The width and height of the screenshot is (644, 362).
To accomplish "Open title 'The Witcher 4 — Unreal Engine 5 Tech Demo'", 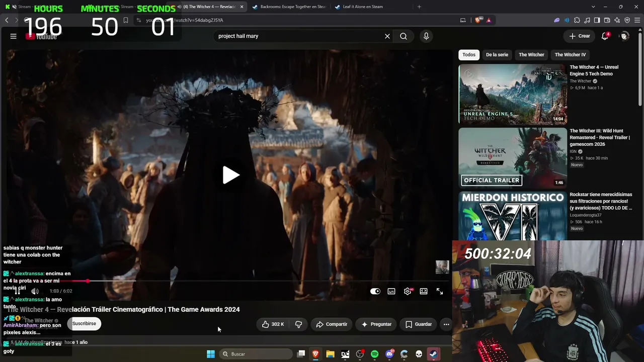I will (x=594, y=70).
